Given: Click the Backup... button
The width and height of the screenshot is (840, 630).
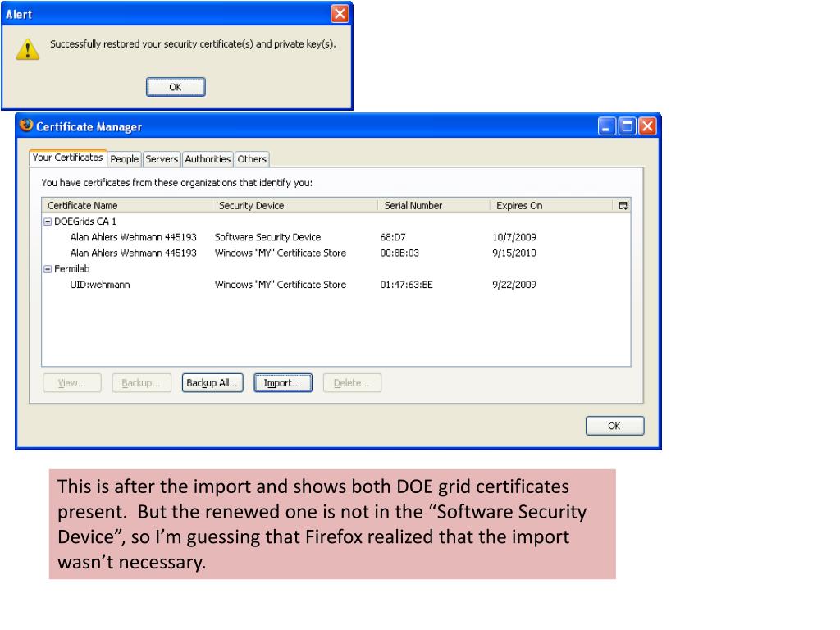Looking at the screenshot, I should coord(141,383).
